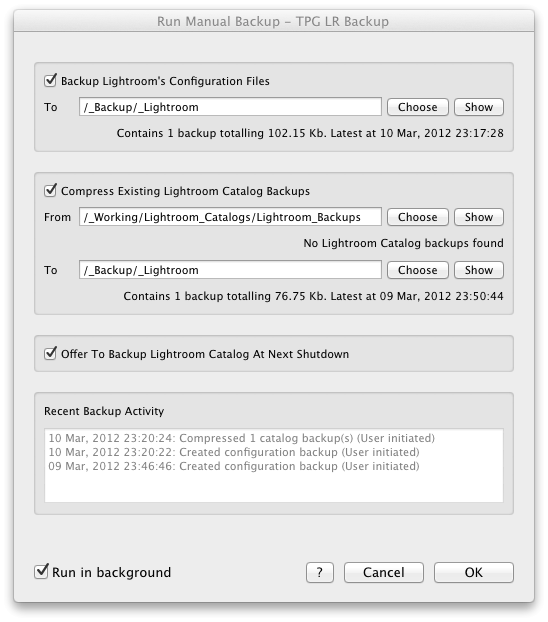
Task: Focus the From field with Lightroom_Backups path
Action: pos(230,217)
